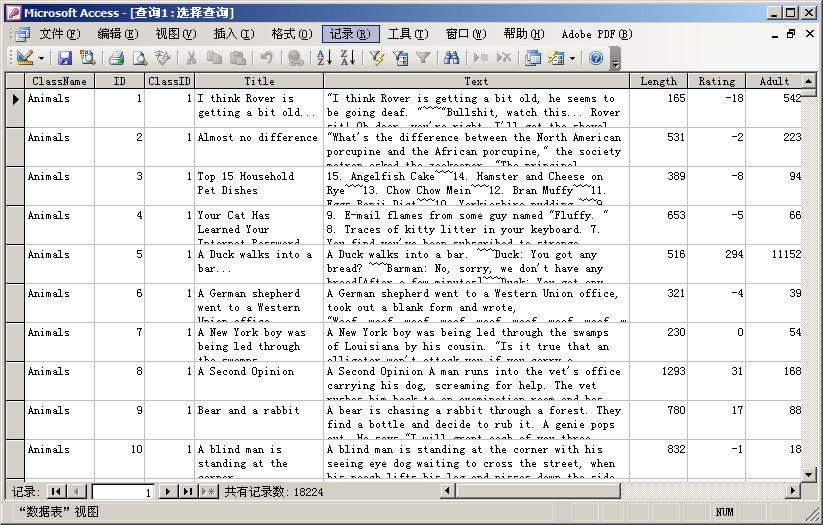The image size is (823, 525).
Task: Open the View button dropdown arrow
Action: coord(41,58)
